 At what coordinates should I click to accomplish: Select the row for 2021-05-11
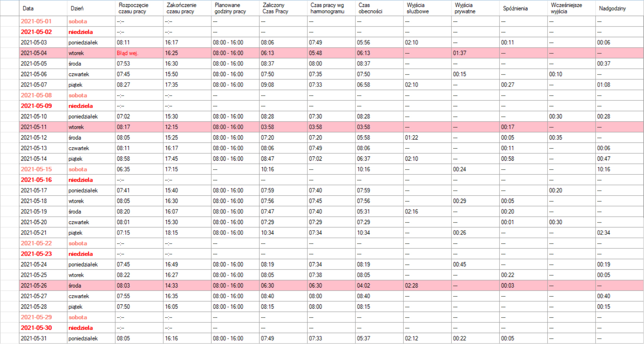[331, 127]
